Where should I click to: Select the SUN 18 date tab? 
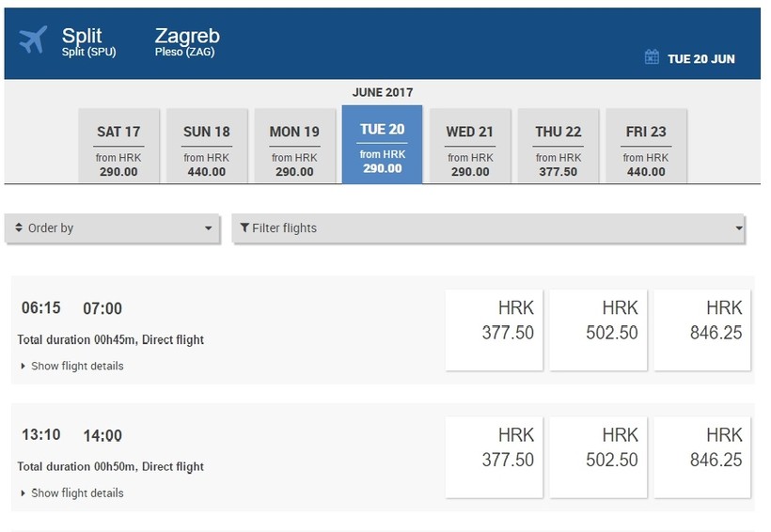coord(206,146)
